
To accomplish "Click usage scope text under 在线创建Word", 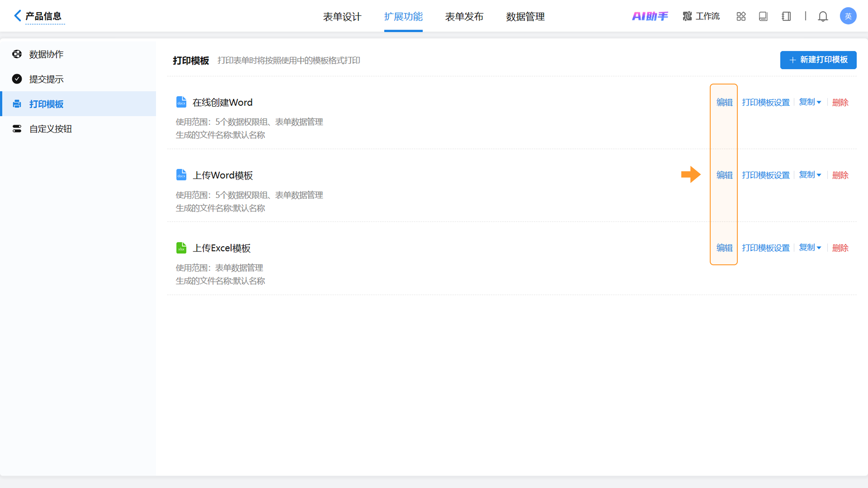I will click(249, 122).
